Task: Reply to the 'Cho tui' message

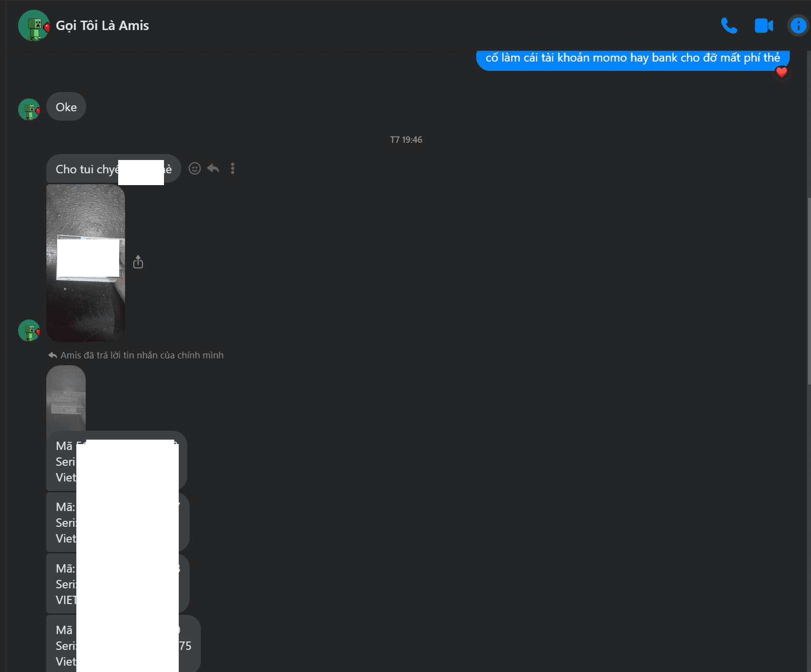Action: point(213,169)
